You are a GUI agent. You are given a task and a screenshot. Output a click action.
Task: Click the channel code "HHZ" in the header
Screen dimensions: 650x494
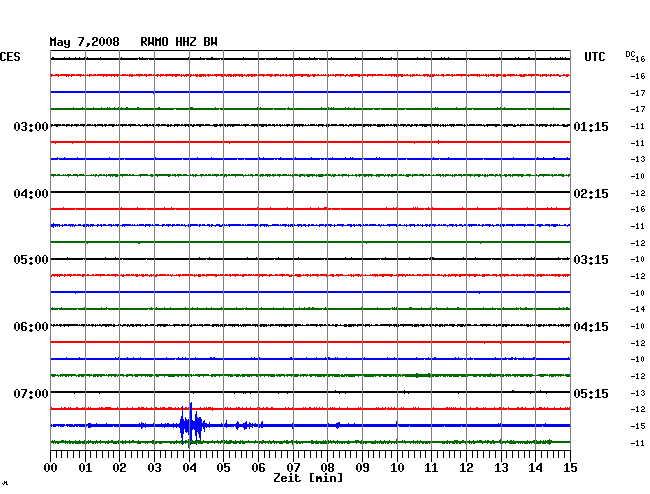186,42
